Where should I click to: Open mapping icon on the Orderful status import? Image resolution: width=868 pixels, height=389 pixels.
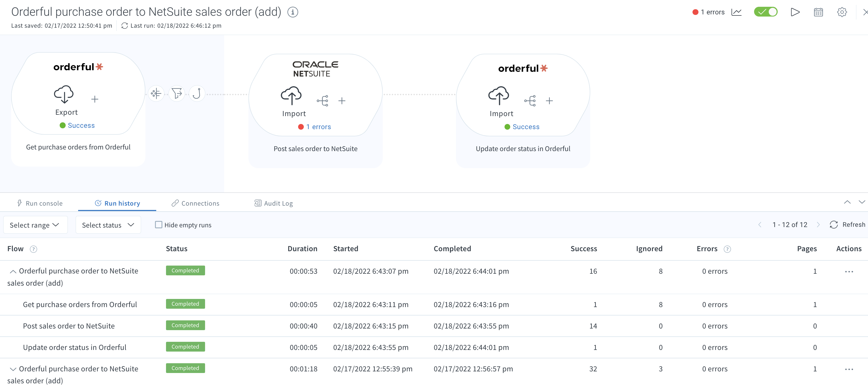(530, 100)
